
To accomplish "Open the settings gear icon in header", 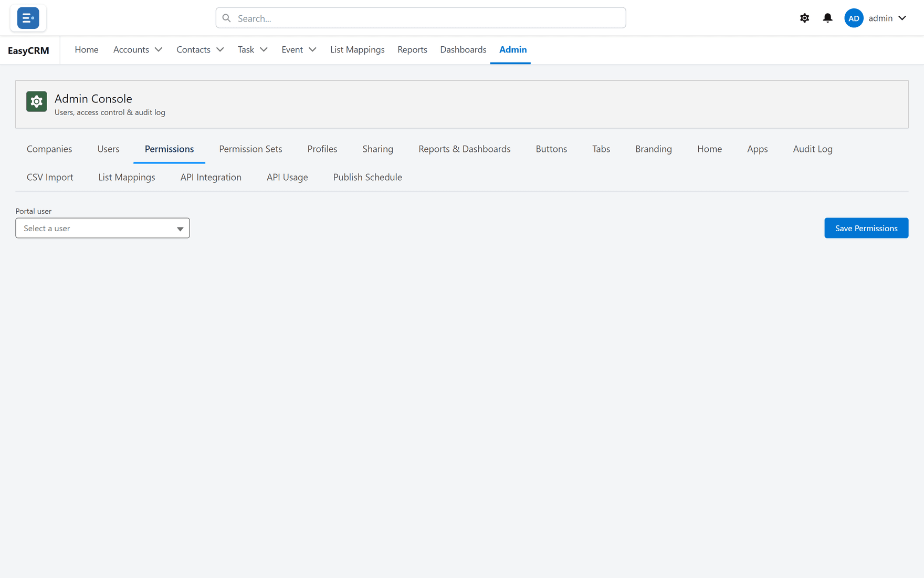I will (804, 18).
